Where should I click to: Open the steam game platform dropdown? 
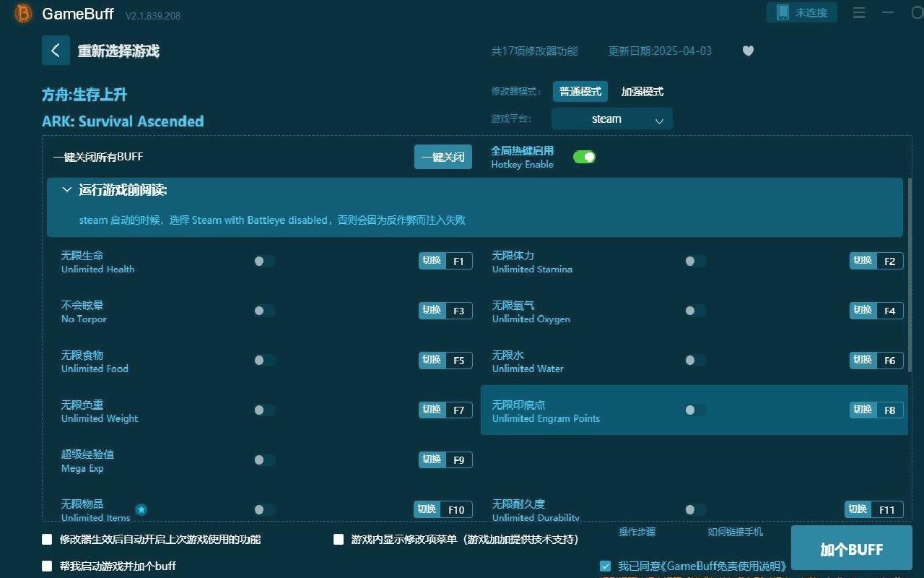click(x=612, y=119)
